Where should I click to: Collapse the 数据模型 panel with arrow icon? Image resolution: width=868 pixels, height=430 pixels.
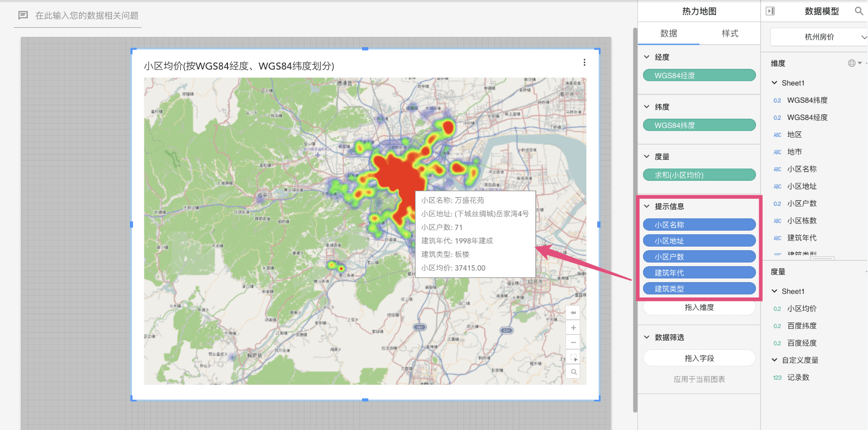(x=770, y=11)
